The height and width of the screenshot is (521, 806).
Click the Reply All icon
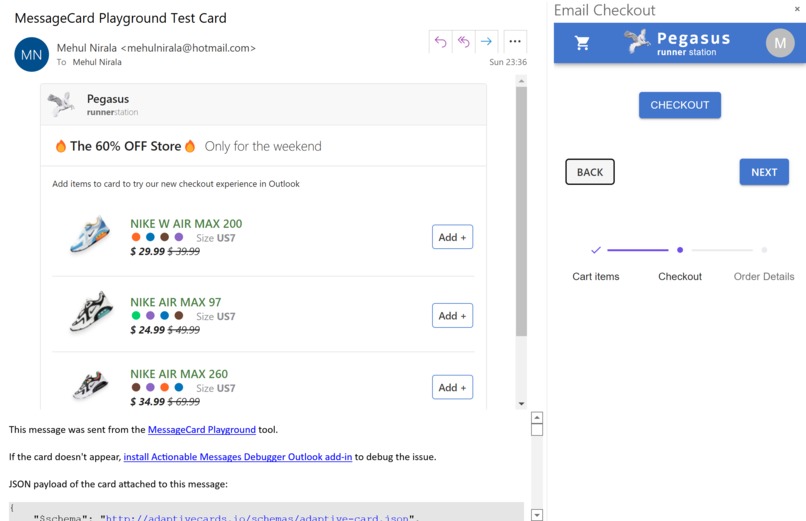(x=464, y=42)
